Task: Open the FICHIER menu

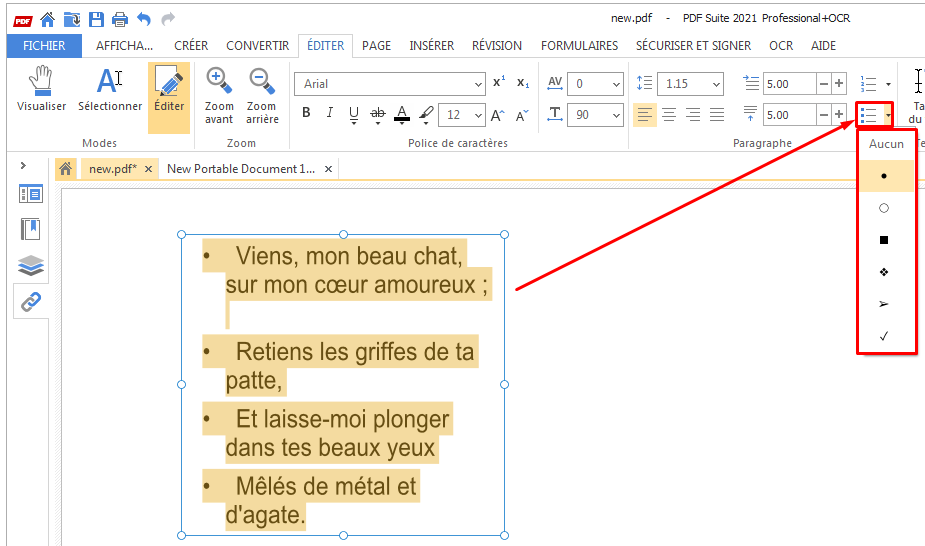Action: (44, 46)
